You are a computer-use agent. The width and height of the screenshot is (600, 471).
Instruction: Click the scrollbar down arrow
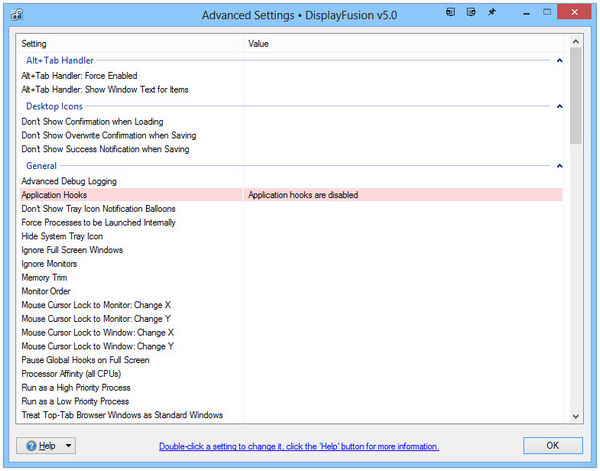(576, 416)
